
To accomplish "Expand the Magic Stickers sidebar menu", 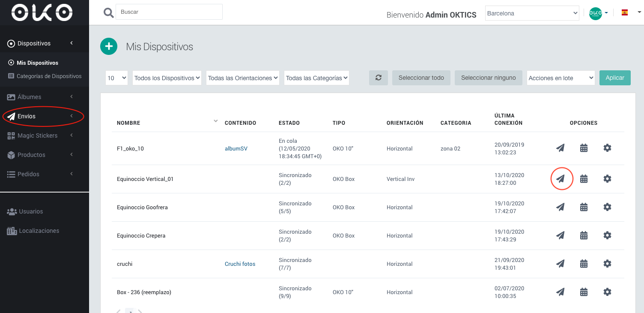I will [45, 135].
